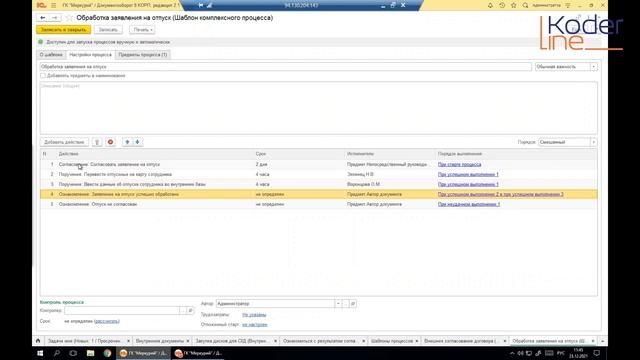Click the Контролер input field
The width and height of the screenshot is (640, 360).
pos(121,311)
